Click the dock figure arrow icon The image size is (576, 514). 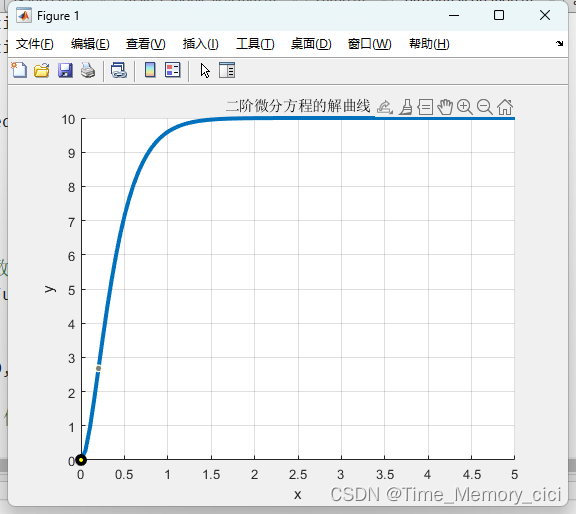pos(559,43)
